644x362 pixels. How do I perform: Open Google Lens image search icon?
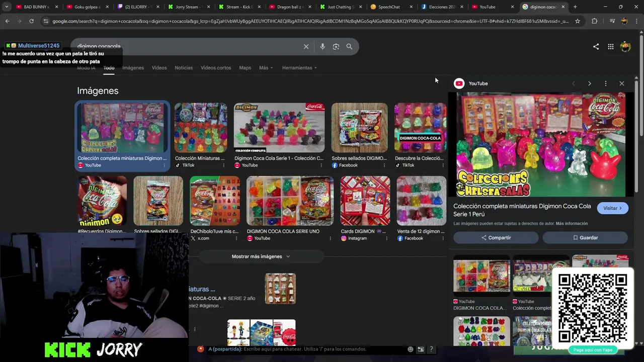336,46
